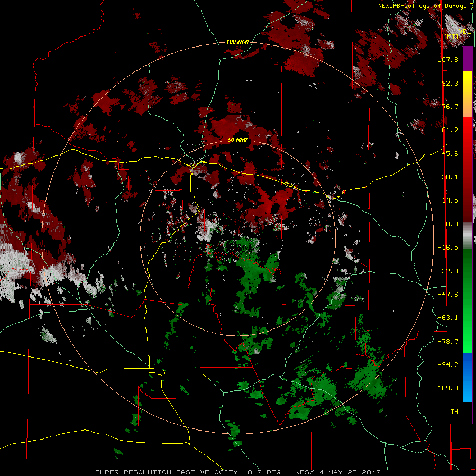Click the 14.5 velocity scale value
The height and width of the screenshot is (476, 476).
tap(450, 200)
